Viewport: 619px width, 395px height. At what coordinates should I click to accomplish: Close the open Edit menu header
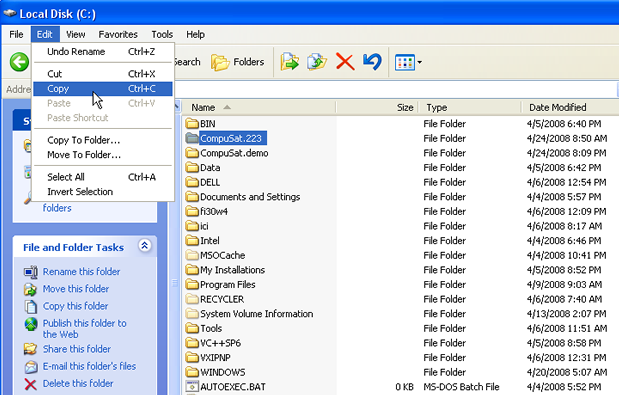point(45,34)
